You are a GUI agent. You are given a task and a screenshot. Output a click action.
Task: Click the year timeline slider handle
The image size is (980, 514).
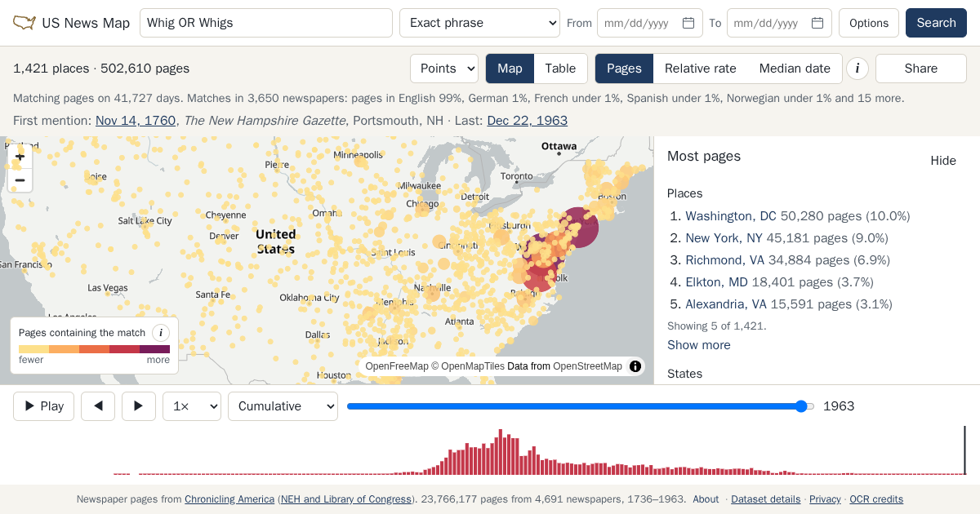tap(801, 406)
